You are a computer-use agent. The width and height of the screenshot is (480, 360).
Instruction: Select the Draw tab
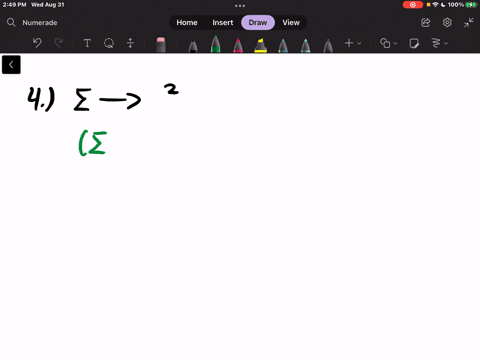(258, 23)
